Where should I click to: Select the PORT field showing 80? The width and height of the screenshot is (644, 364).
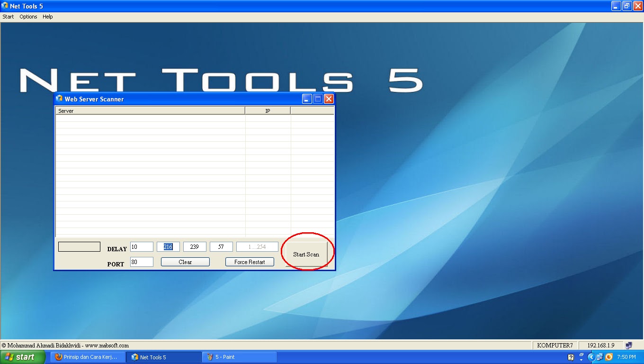(142, 262)
